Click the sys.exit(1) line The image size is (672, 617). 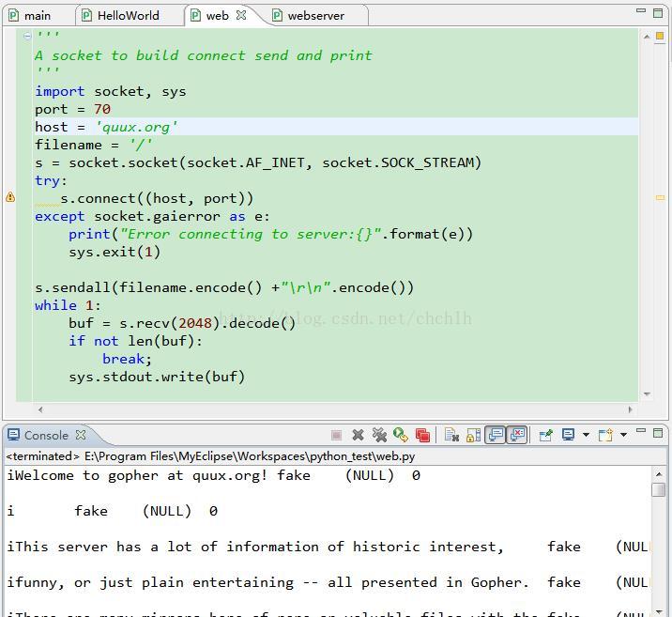point(115,252)
